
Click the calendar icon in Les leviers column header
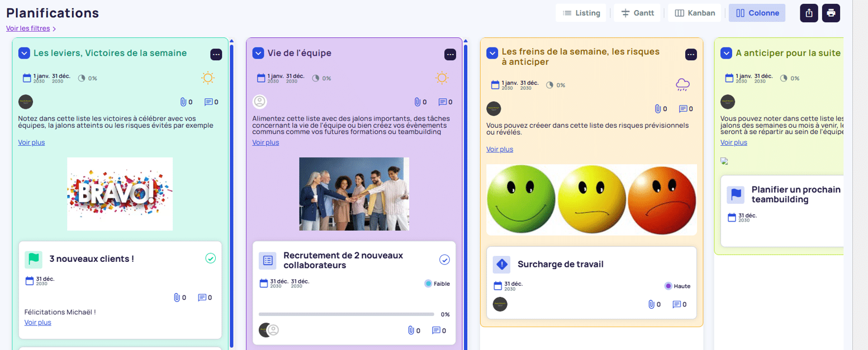point(27,78)
